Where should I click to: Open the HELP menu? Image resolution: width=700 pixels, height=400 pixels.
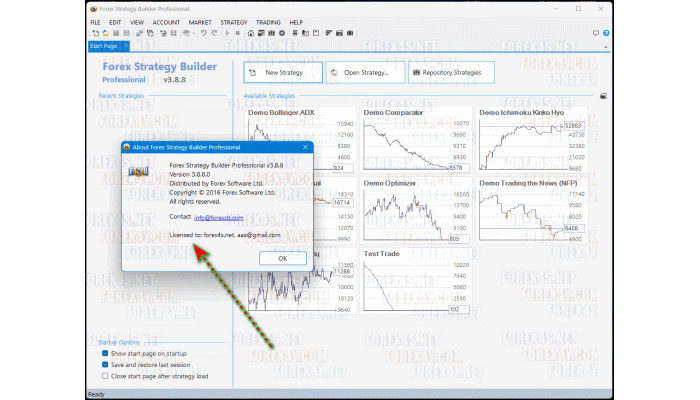[x=296, y=22]
